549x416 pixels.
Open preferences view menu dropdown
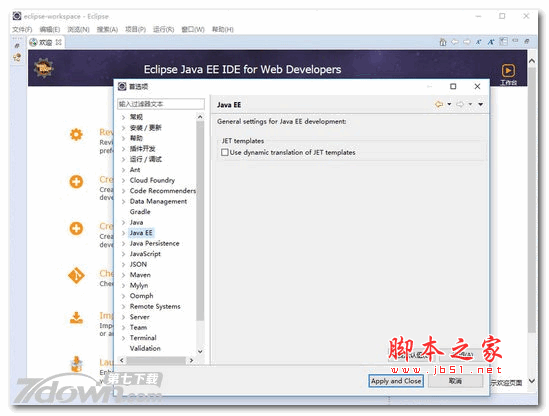tap(481, 104)
